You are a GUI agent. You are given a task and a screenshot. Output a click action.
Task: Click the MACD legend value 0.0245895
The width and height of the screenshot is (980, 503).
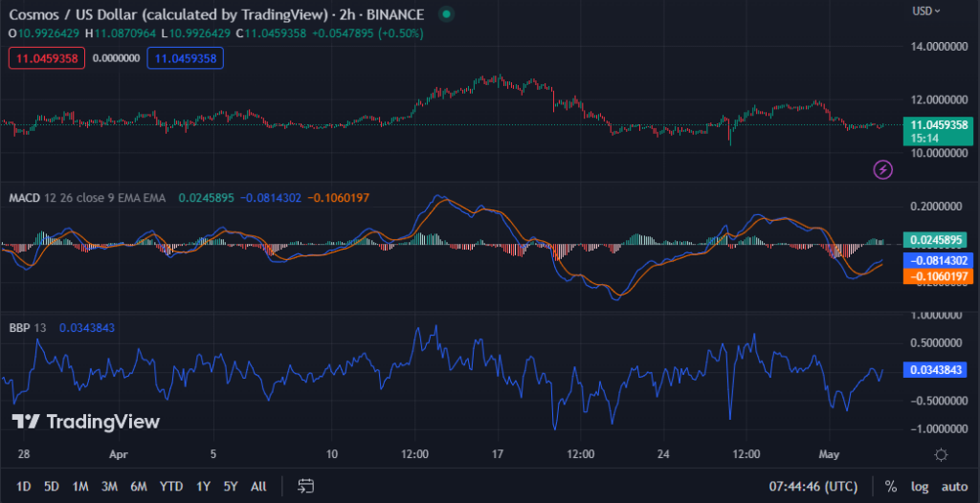tap(207, 198)
